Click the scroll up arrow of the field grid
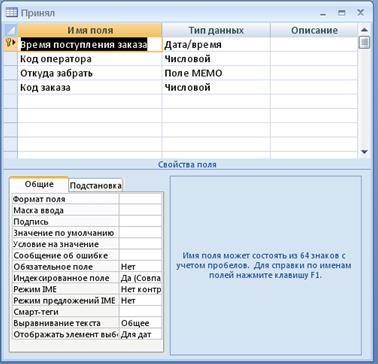The image size is (378, 364). (x=364, y=29)
